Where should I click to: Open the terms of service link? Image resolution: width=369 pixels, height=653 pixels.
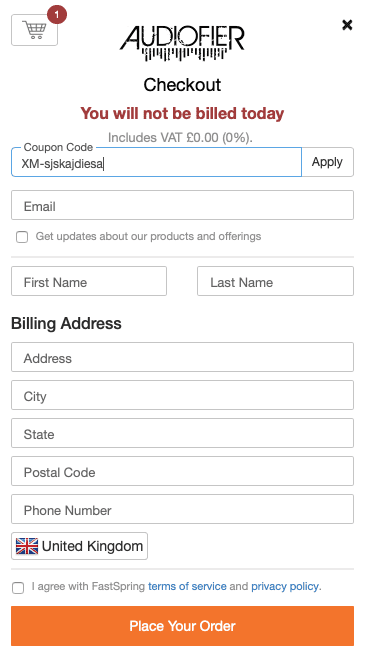(x=187, y=586)
